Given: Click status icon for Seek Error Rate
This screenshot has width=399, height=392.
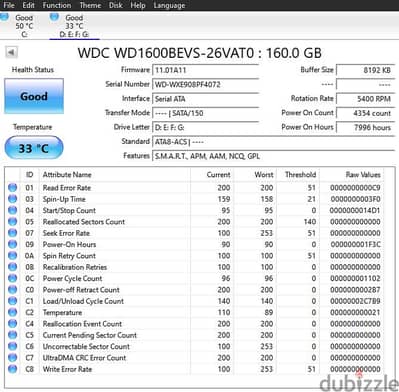Looking at the screenshot, I should 13,233.
